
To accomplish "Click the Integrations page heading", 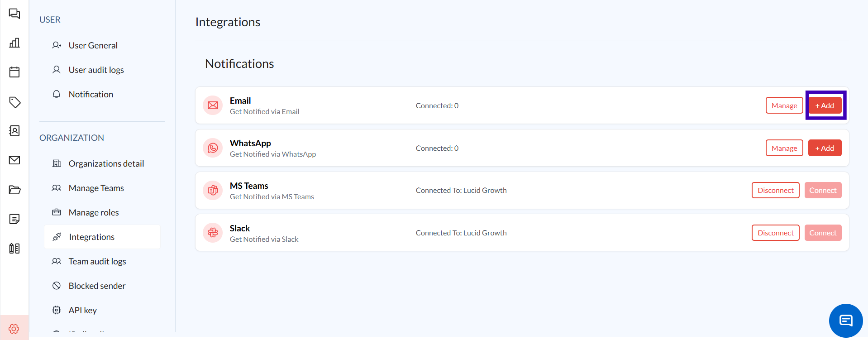I will 228,22.
